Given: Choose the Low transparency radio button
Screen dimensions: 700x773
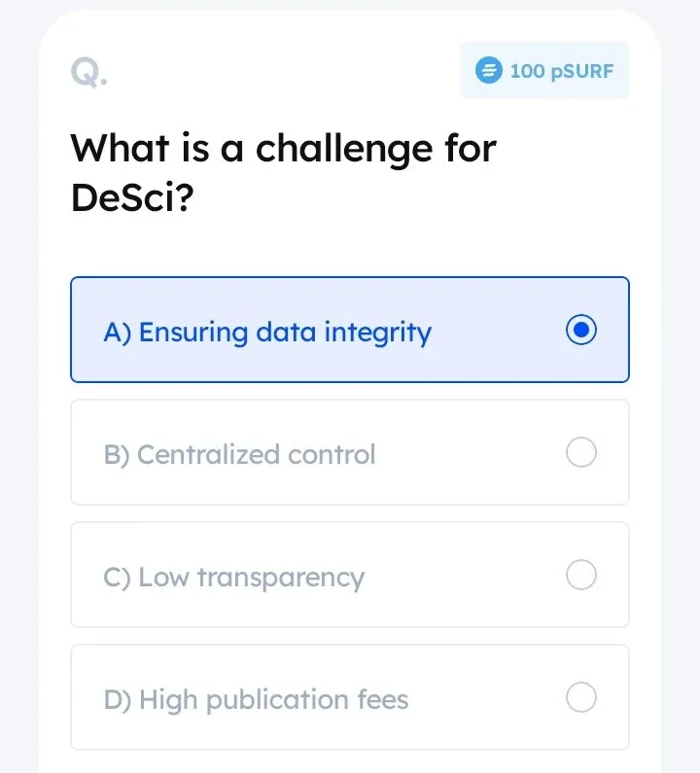Looking at the screenshot, I should pyautogui.click(x=580, y=576).
